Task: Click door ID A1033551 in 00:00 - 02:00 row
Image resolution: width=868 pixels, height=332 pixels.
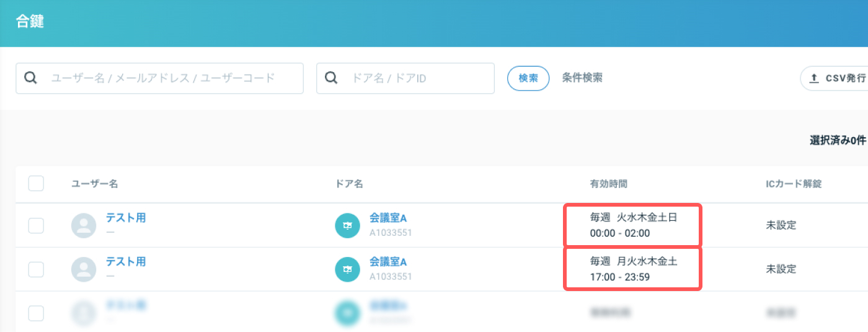Action: point(391,233)
